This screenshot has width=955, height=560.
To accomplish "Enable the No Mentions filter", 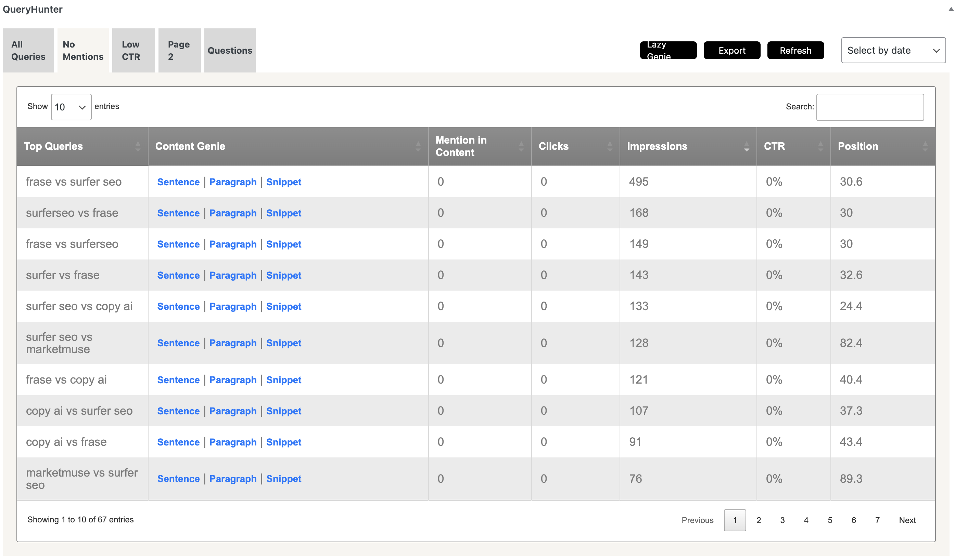I will 82,50.
